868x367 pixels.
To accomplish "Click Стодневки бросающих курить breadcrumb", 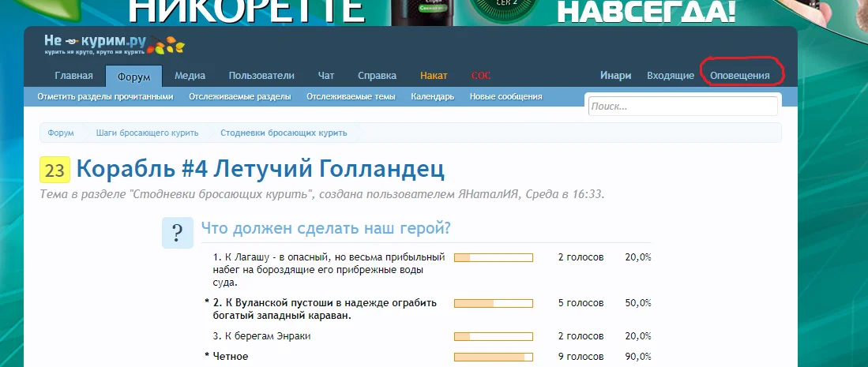I will (283, 133).
